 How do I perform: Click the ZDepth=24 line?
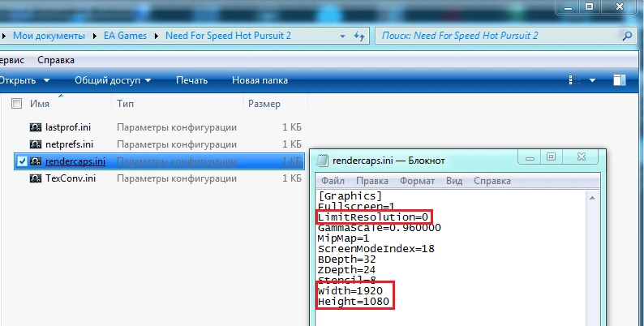[346, 270]
